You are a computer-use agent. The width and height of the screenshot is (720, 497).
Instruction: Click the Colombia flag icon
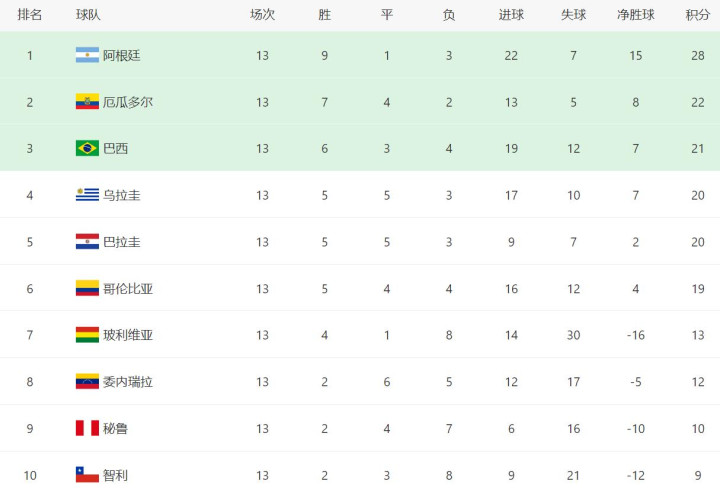(x=87, y=288)
